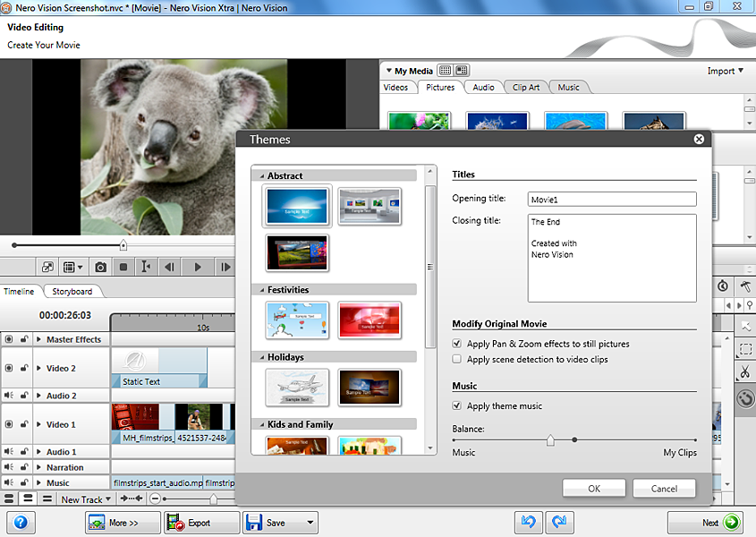Viewport: 756px width, 537px height.
Task: Take a snapshot with the camera icon
Action: pos(101,267)
